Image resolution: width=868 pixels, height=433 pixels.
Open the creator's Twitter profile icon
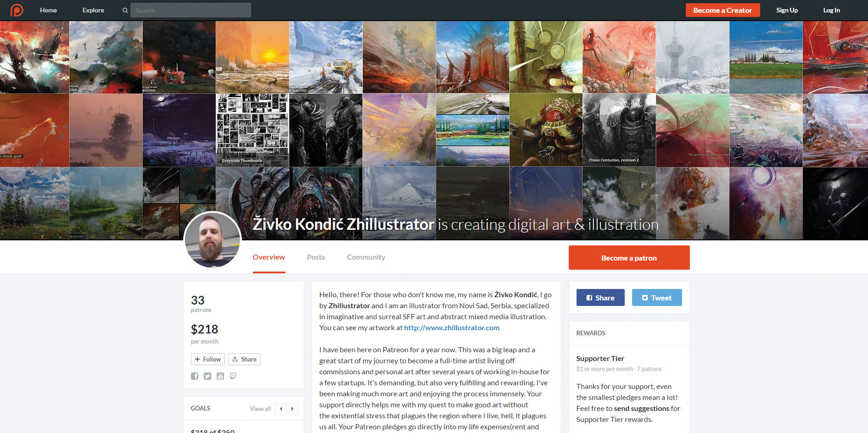(x=207, y=376)
